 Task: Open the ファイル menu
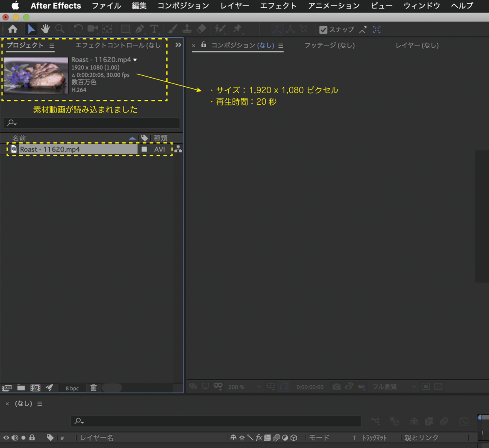pyautogui.click(x=106, y=6)
